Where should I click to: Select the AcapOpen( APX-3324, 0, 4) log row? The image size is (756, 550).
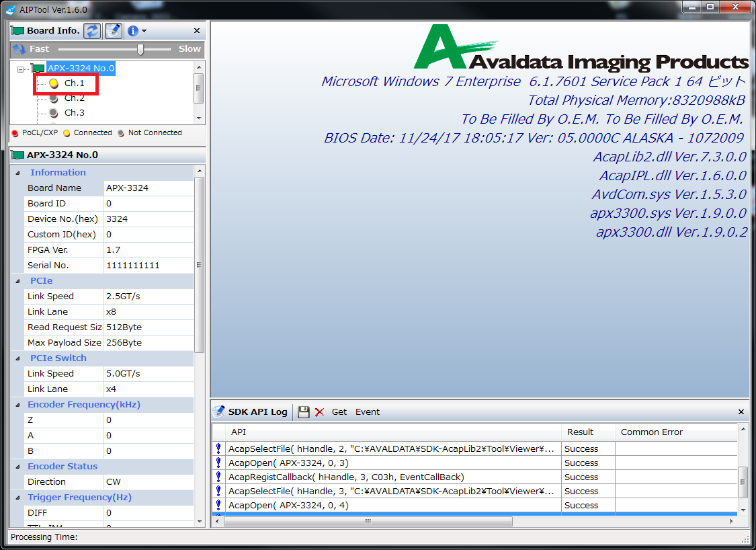pyautogui.click(x=475, y=506)
